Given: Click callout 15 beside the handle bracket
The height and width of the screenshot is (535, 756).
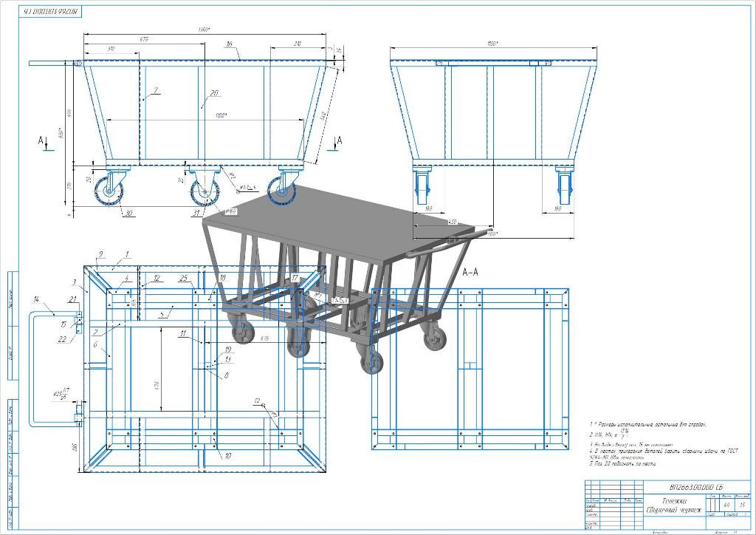Looking at the screenshot, I should (63, 324).
